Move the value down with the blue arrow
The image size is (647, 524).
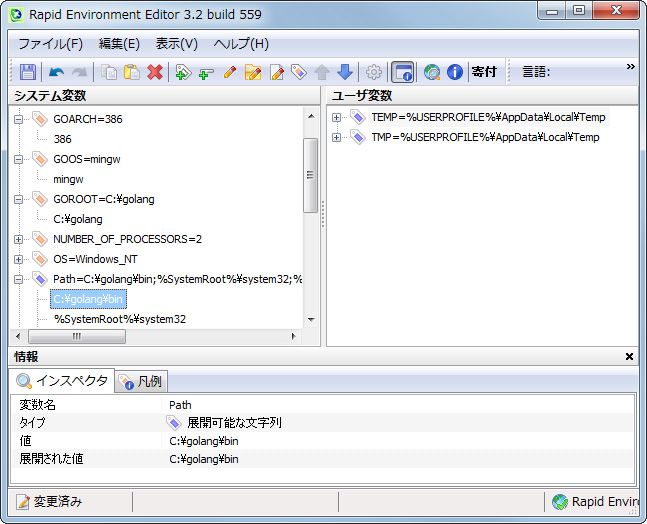[x=345, y=72]
